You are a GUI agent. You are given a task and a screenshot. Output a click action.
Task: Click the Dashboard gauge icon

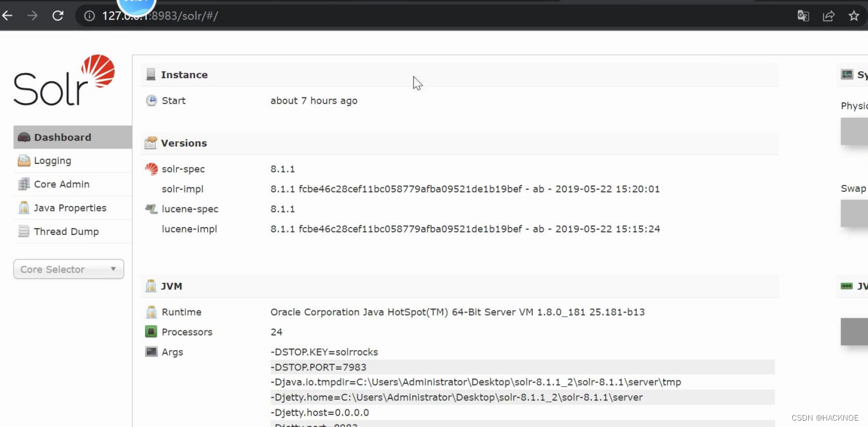coord(24,137)
